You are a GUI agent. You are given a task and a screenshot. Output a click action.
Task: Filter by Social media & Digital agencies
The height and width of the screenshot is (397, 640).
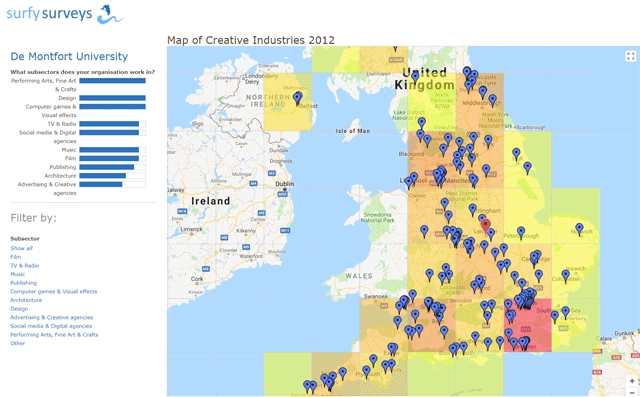[51, 326]
